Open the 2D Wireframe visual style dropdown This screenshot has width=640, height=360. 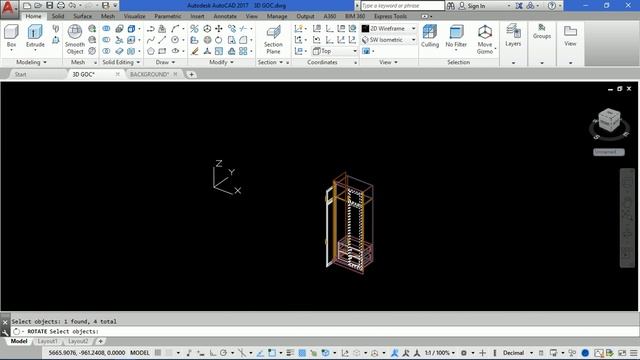click(389, 29)
